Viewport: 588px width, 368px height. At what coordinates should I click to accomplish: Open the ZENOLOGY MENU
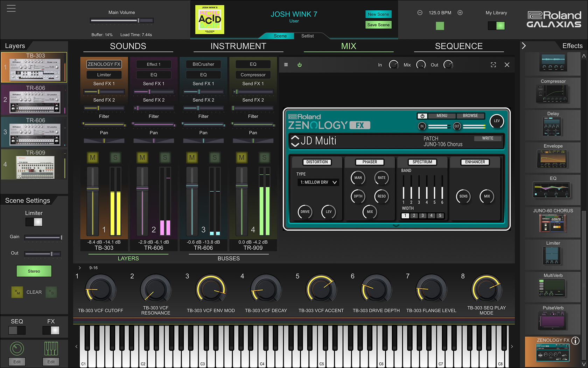[442, 116]
